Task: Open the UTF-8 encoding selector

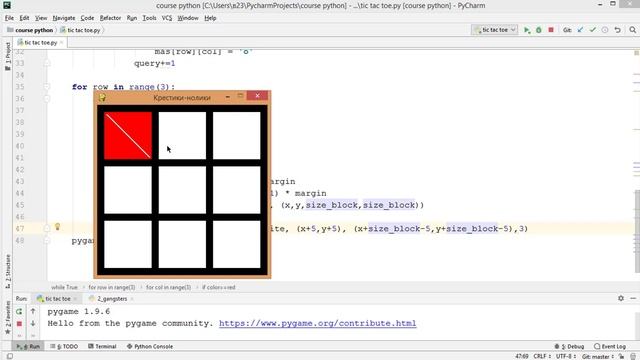Action: 565,356
